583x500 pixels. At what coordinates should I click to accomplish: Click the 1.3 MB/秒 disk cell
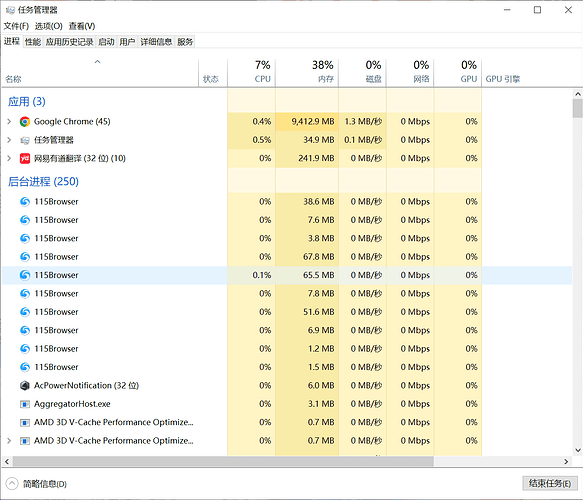[x=363, y=122]
